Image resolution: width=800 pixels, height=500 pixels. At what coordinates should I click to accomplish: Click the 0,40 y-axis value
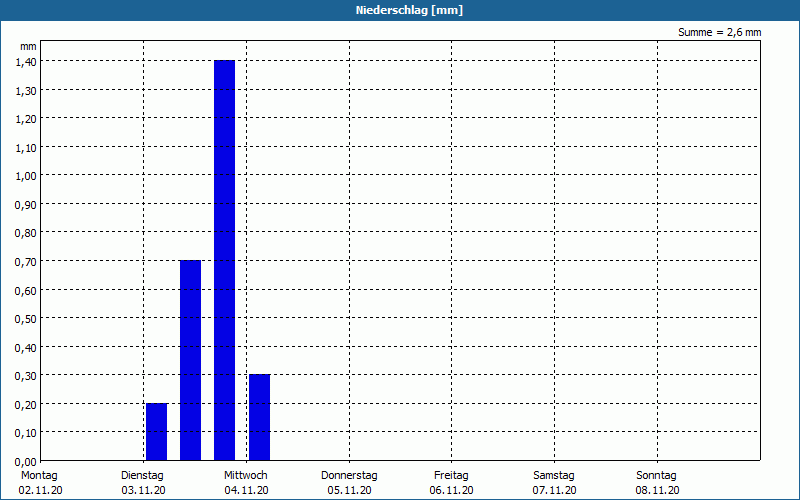pyautogui.click(x=26, y=347)
